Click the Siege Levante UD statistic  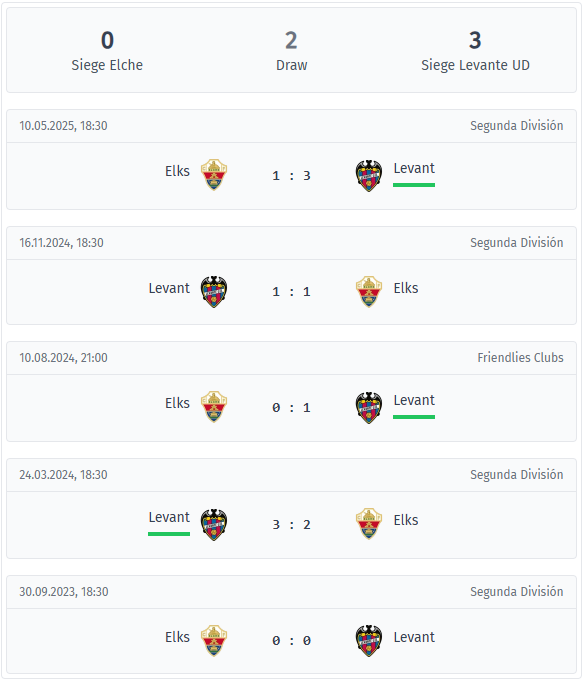click(475, 51)
